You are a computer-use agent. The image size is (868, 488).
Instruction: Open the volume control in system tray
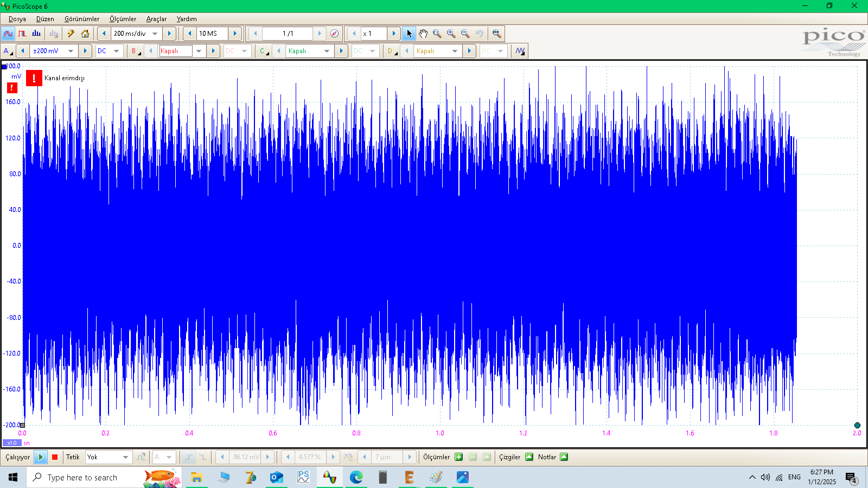(765, 477)
